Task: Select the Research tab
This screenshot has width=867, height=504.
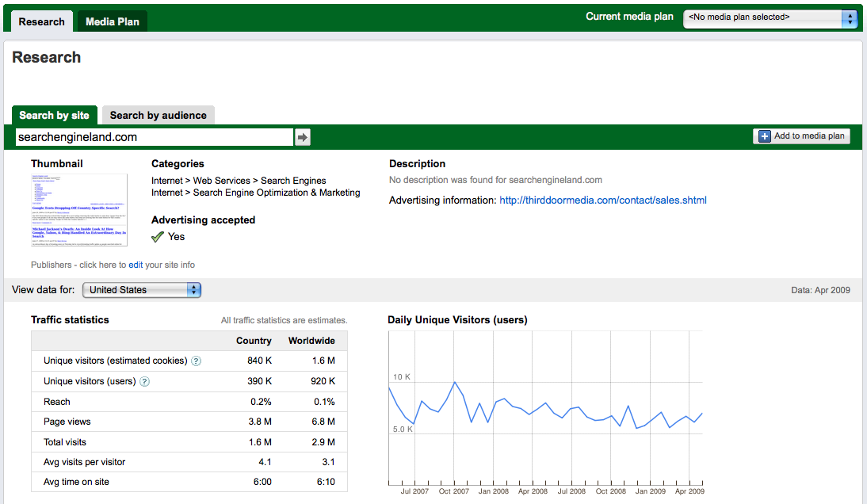Action: click(42, 21)
